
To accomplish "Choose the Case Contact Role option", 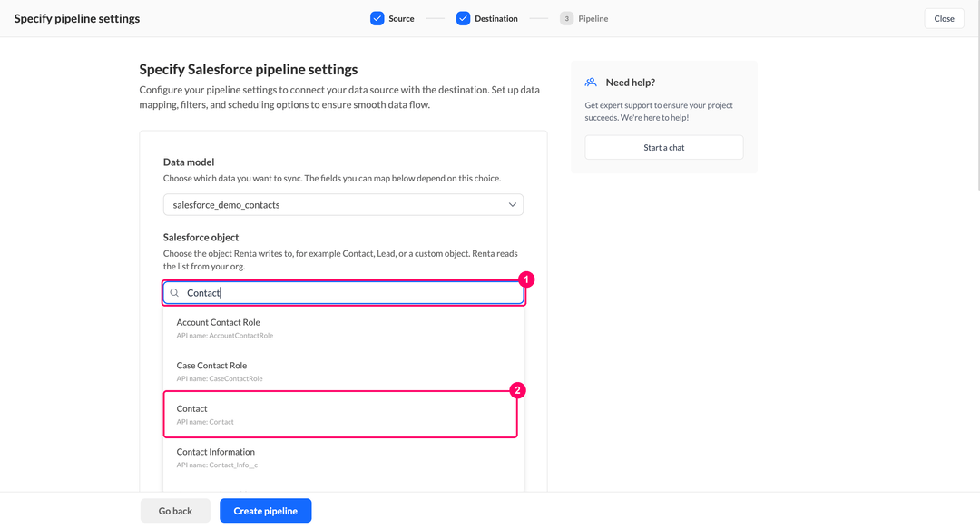I will [343, 371].
